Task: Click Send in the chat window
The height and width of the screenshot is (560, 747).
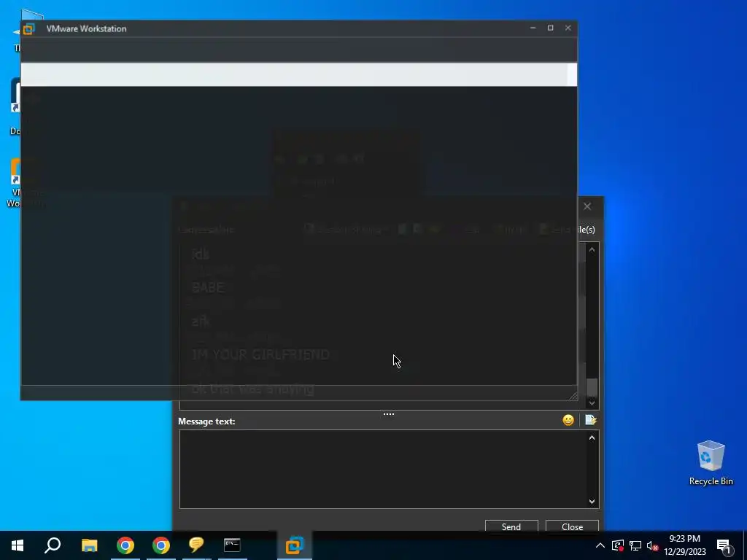Action: pyautogui.click(x=511, y=526)
